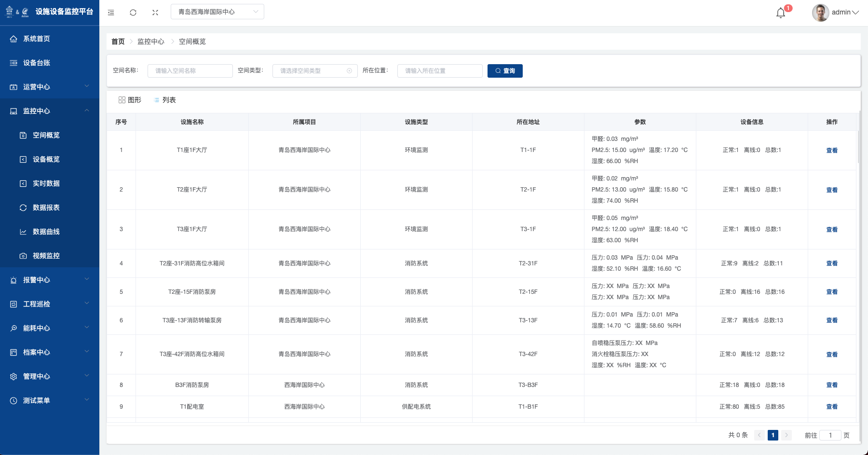868x455 pixels.
Task: Click the fullscreen expand icon
Action: pos(155,13)
